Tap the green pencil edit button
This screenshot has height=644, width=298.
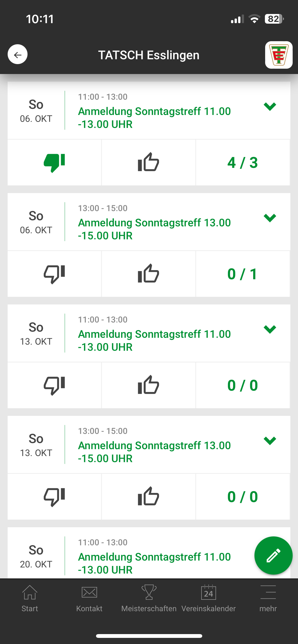(273, 555)
